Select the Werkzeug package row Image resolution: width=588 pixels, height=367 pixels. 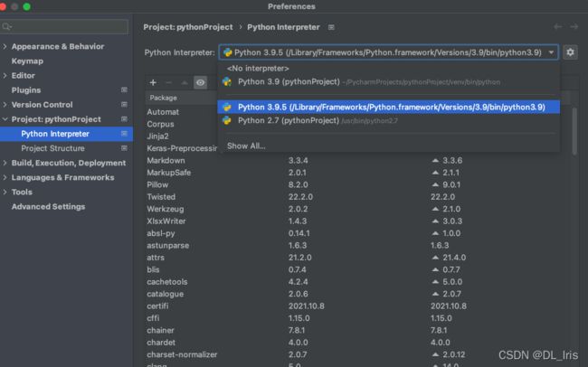point(358,209)
